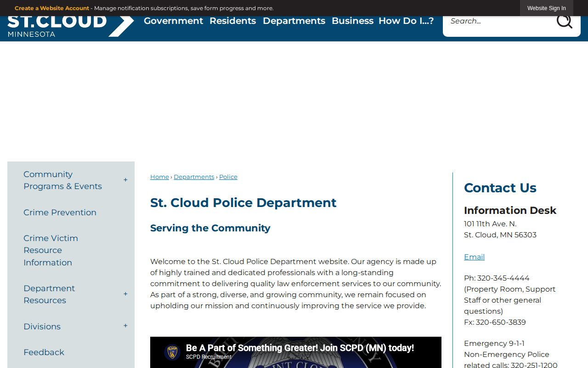588x368 pixels.
Task: Click the phone number 320-345-4444
Action: [503, 278]
